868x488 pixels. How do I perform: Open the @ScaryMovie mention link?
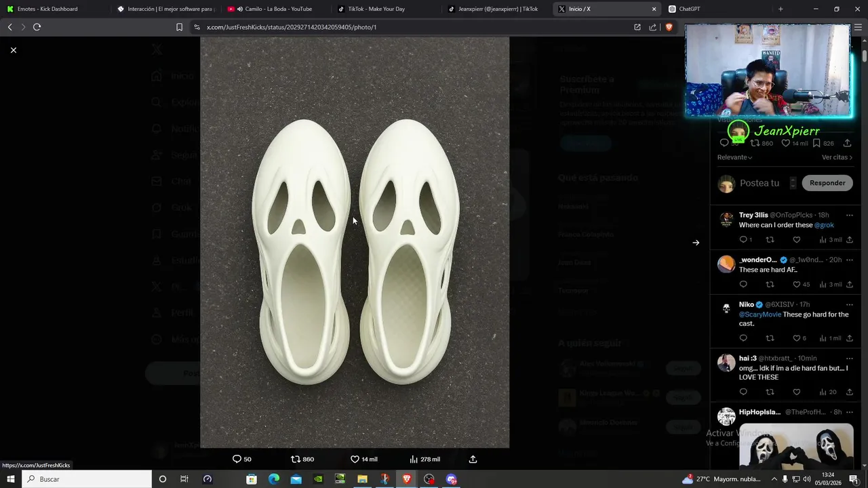(x=759, y=314)
